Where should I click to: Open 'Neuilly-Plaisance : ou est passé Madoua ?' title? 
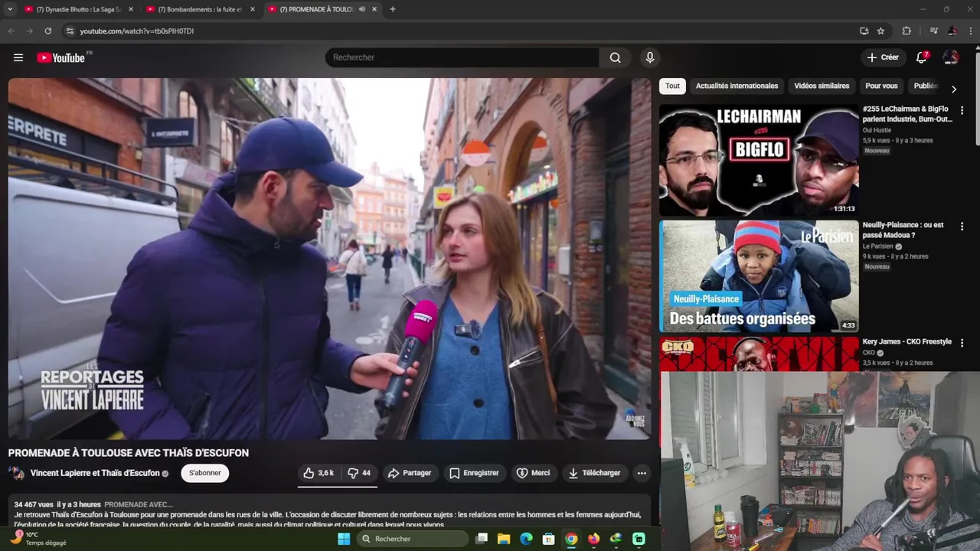click(903, 230)
